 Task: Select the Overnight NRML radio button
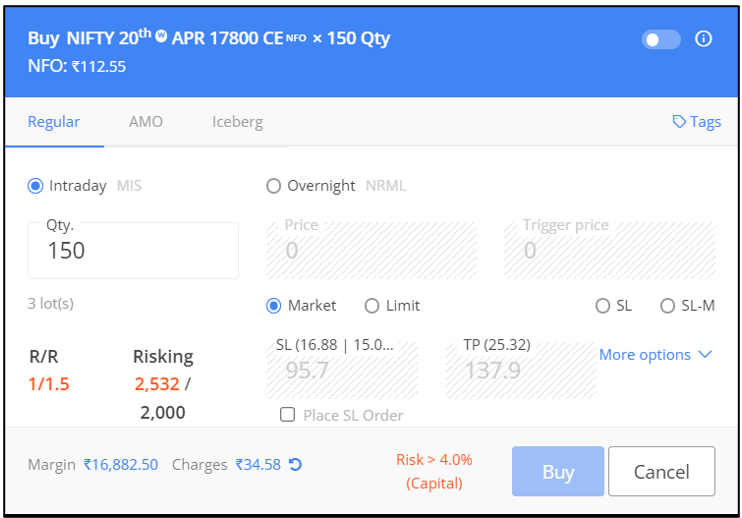[274, 185]
